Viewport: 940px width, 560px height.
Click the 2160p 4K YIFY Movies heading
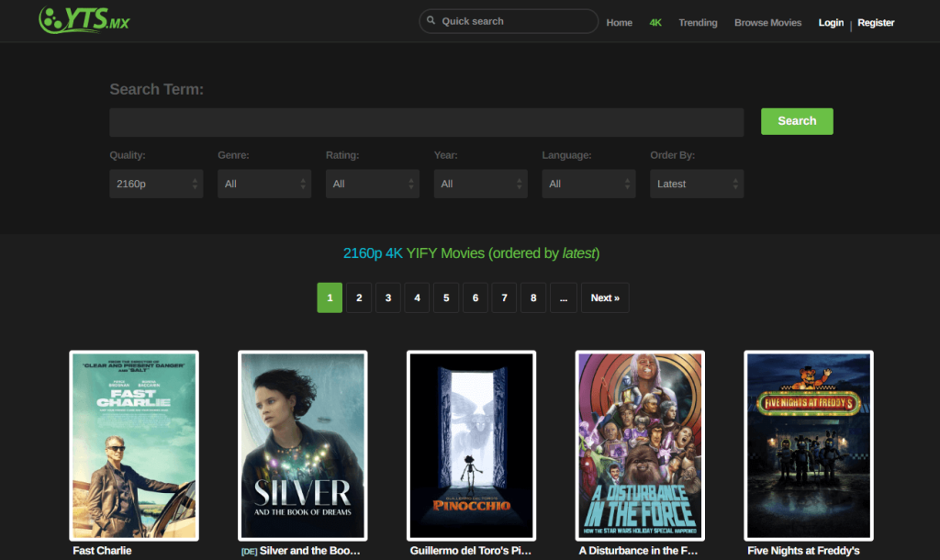(x=471, y=253)
